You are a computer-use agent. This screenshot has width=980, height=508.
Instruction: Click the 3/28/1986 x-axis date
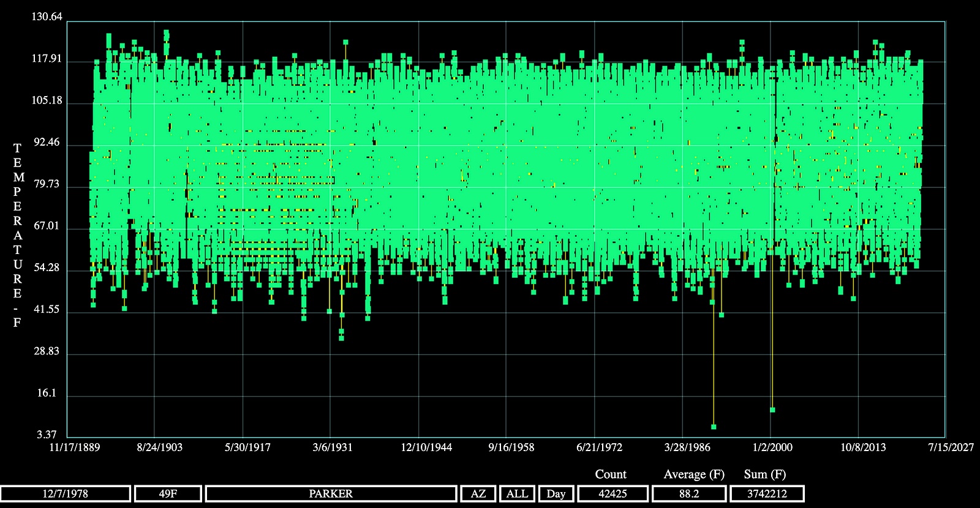pos(687,447)
